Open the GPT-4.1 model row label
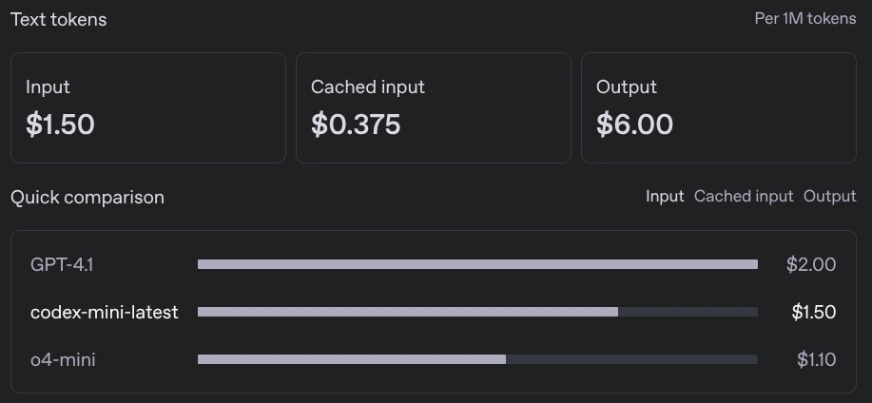The image size is (872, 403). click(x=62, y=265)
